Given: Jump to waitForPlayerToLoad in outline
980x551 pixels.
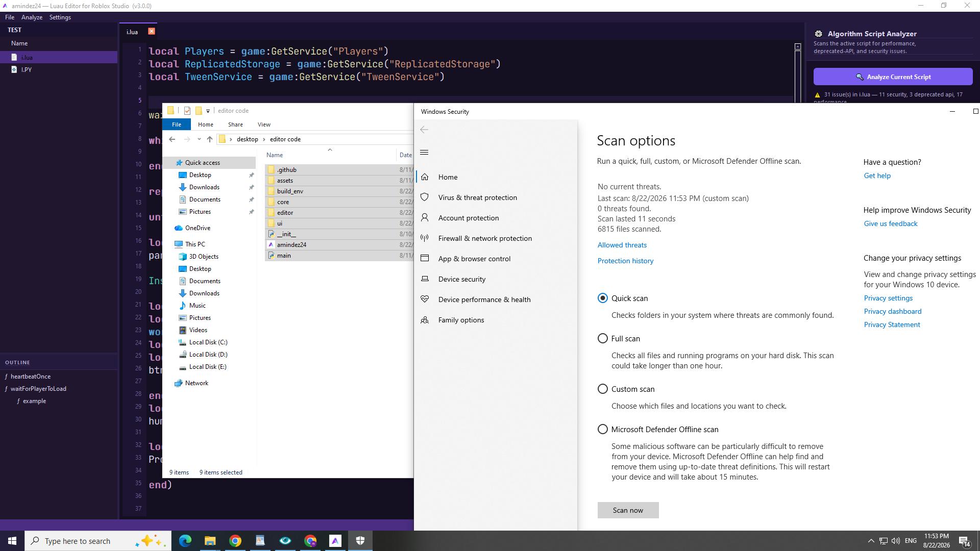Looking at the screenshot, I should pyautogui.click(x=38, y=389).
